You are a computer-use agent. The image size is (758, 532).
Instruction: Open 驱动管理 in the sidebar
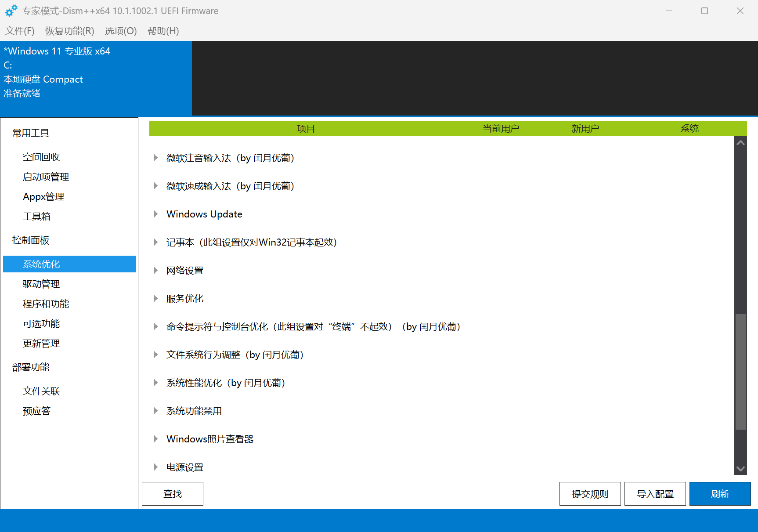[x=41, y=284]
